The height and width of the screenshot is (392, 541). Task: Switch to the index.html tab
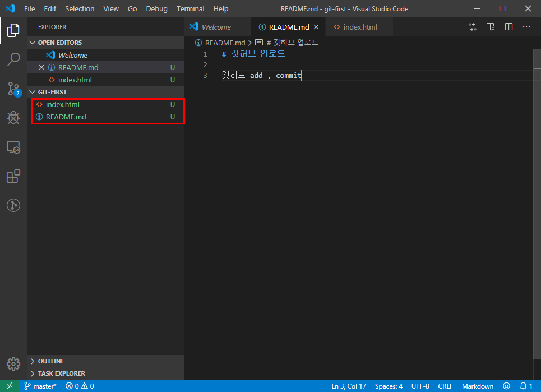coord(359,27)
